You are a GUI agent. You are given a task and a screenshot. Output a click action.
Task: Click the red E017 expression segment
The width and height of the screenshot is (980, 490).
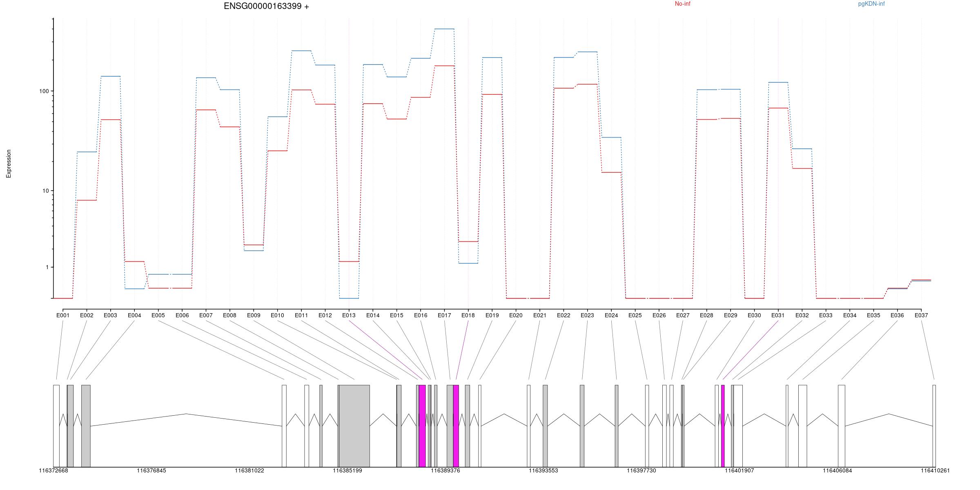444,66
